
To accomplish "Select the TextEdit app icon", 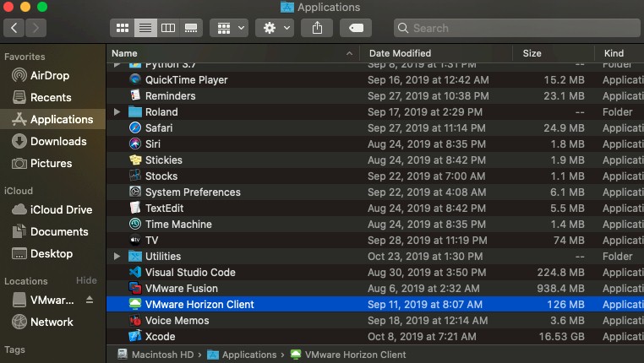I will 134,208.
